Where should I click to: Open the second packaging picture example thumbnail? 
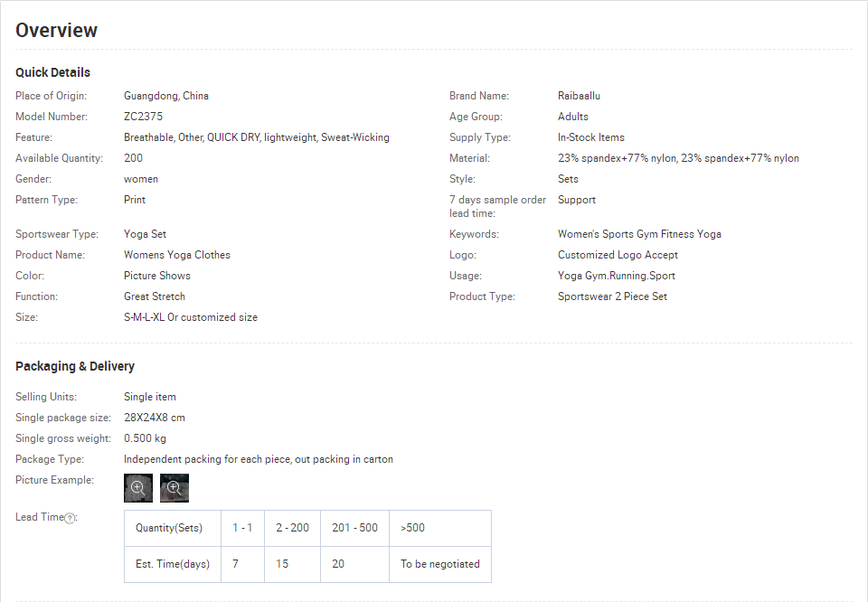point(175,488)
